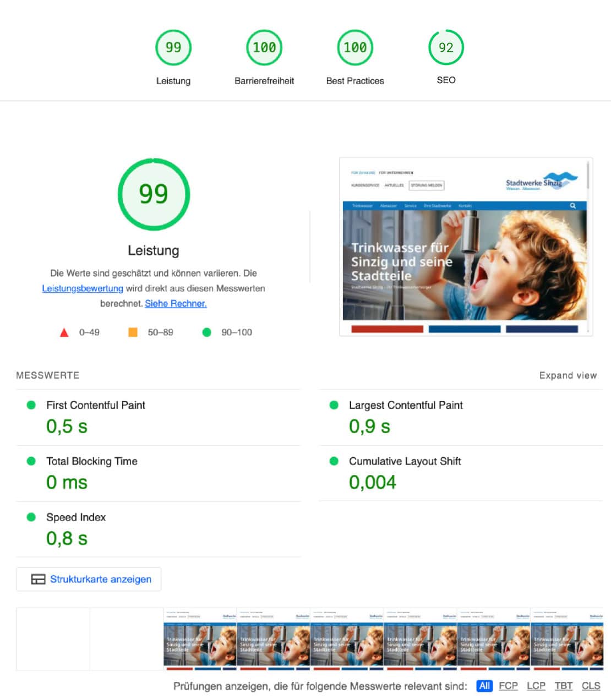The height and width of the screenshot is (700, 611).
Task: Click the Stadtwerke Sinzig page screenshot thumbnail
Action: click(x=465, y=247)
